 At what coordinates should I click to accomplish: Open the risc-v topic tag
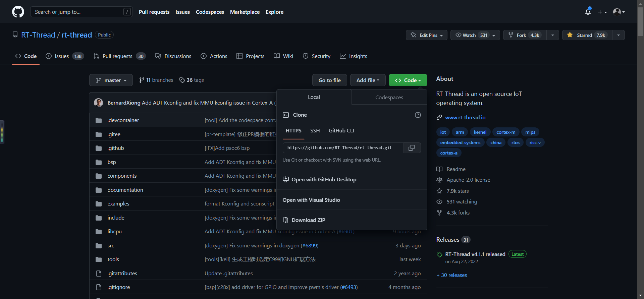[535, 142]
